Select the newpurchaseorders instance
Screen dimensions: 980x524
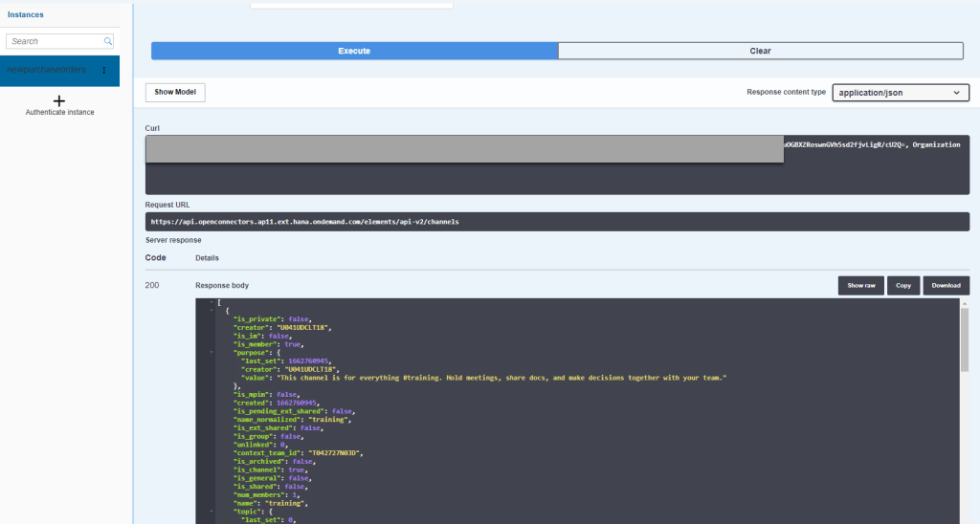pos(48,71)
